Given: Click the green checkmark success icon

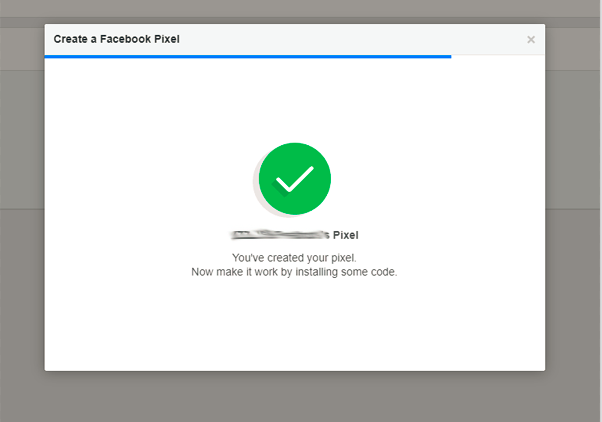Looking at the screenshot, I should point(294,179).
